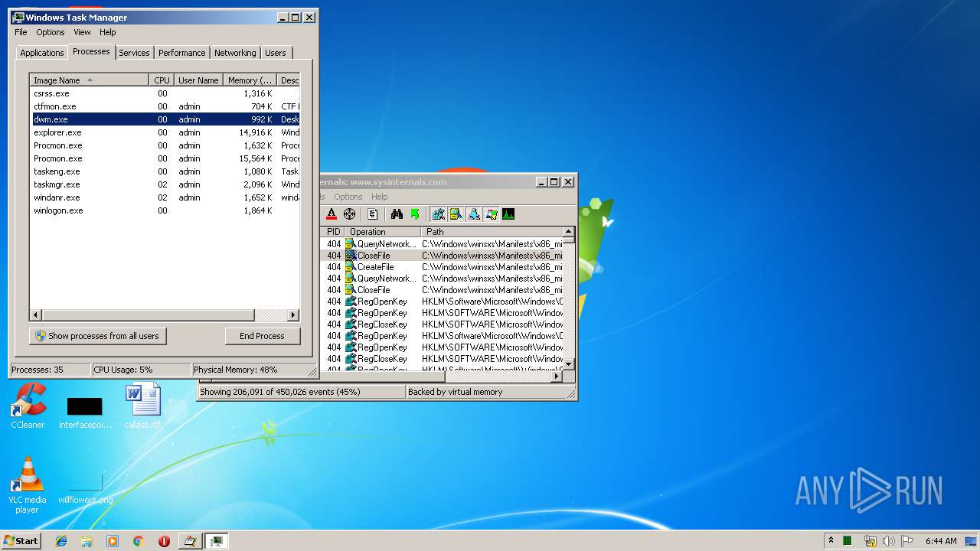This screenshot has width=980, height=551.
Task: Launch Google Chrome from the taskbar
Action: [139, 541]
